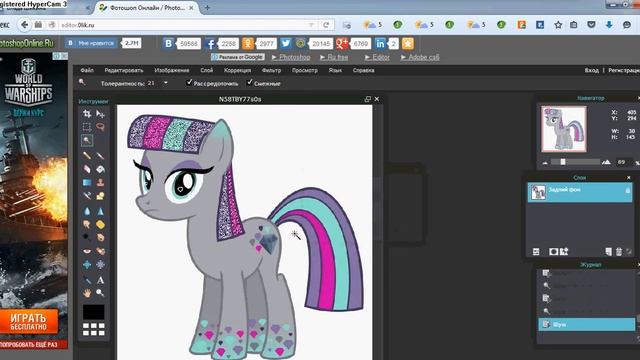Open the color presets grid below swatch
Image resolution: width=640 pixels, height=360 pixels.
93,329
